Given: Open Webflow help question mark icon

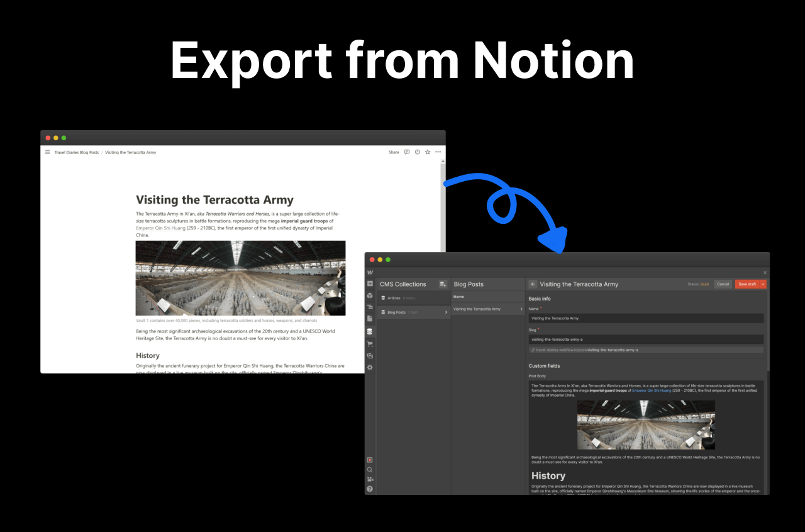Looking at the screenshot, I should 370,489.
